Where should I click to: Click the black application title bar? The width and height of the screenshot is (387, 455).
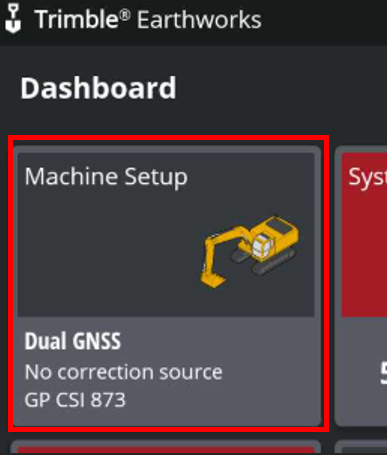coord(193,22)
